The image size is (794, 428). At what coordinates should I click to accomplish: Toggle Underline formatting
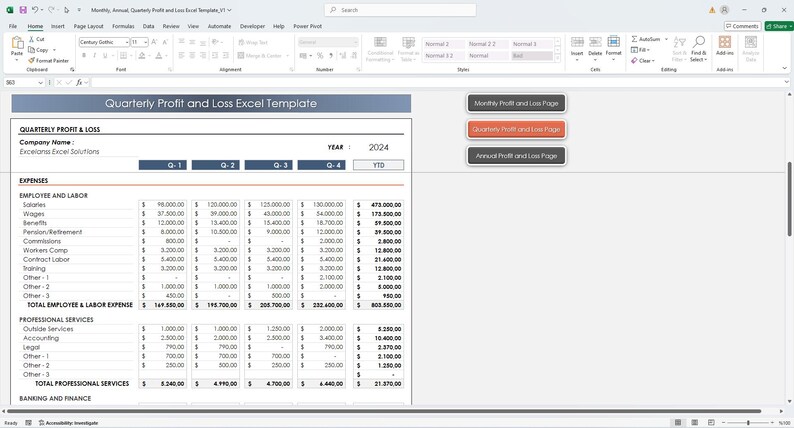[105, 55]
